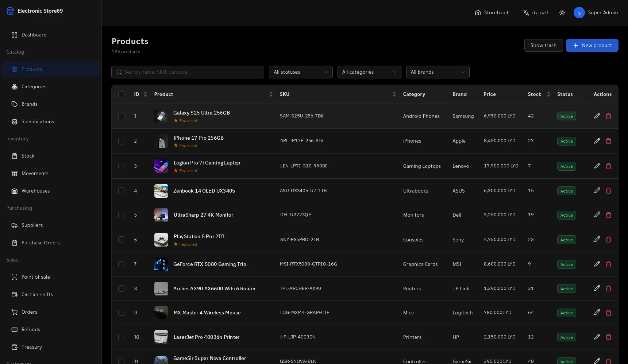The height and width of the screenshot is (364, 628).
Task: Delete Zenbook 14 OLED UX3405 row
Action: tap(608, 191)
